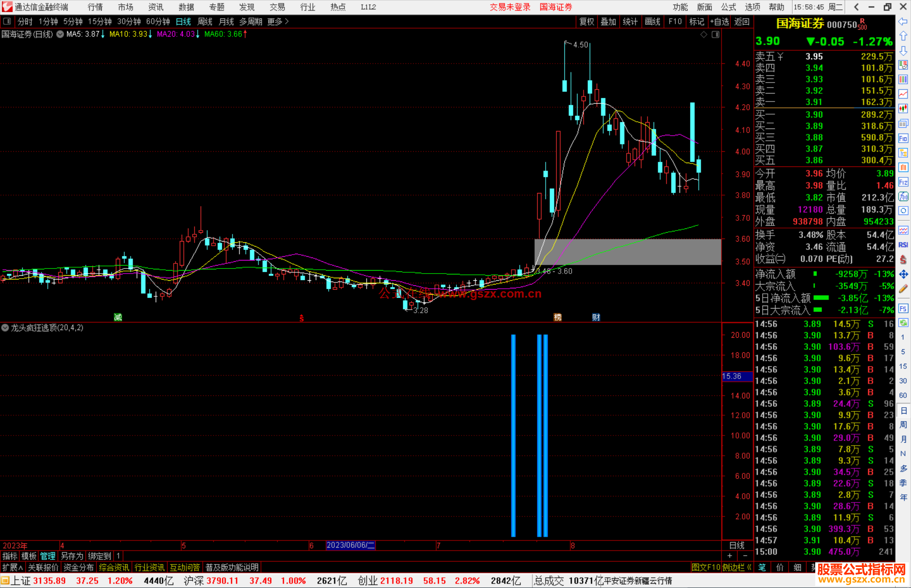Image resolution: width=911 pixels, height=588 pixels.
Task: Click the four-way move arrows icon
Action: click(x=903, y=274)
